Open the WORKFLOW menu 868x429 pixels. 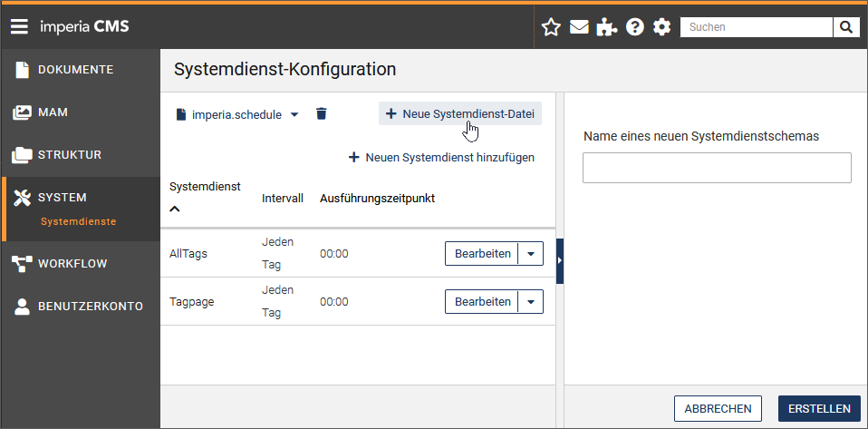tap(72, 264)
